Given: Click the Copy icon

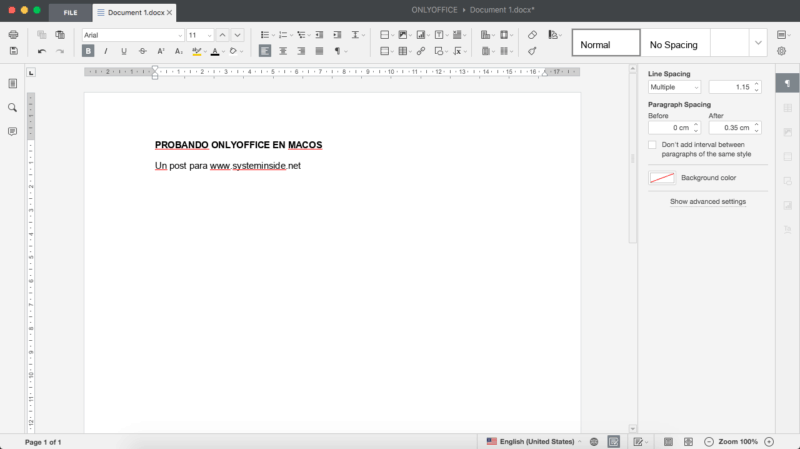Looking at the screenshot, I should tap(42, 35).
